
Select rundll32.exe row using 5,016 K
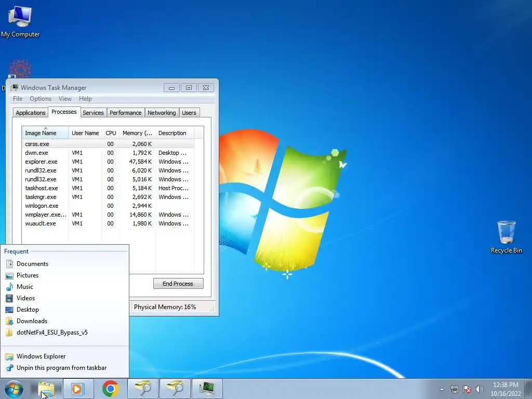pos(108,179)
